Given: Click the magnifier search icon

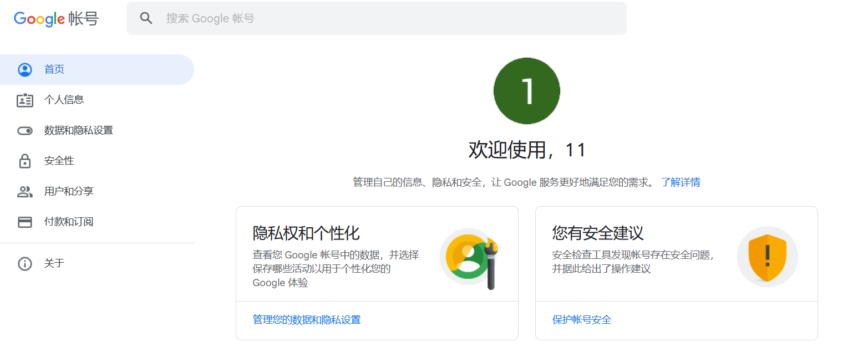Looking at the screenshot, I should click(x=146, y=18).
